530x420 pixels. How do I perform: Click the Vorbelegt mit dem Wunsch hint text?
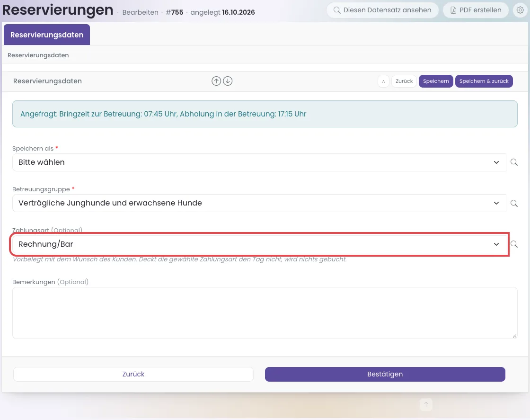(x=180, y=259)
